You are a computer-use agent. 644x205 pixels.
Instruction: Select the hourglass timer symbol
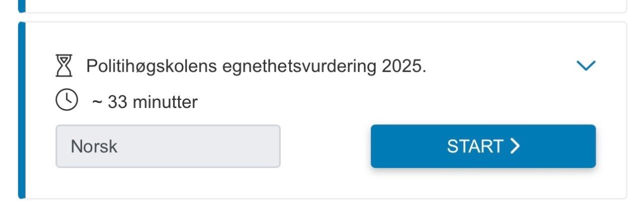pyautogui.click(x=64, y=66)
